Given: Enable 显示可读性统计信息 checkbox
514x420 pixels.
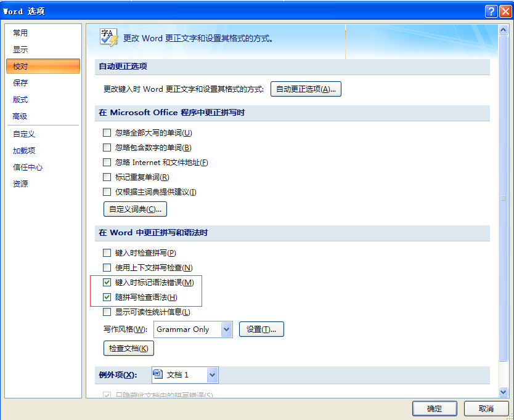Looking at the screenshot, I should 107,312.
